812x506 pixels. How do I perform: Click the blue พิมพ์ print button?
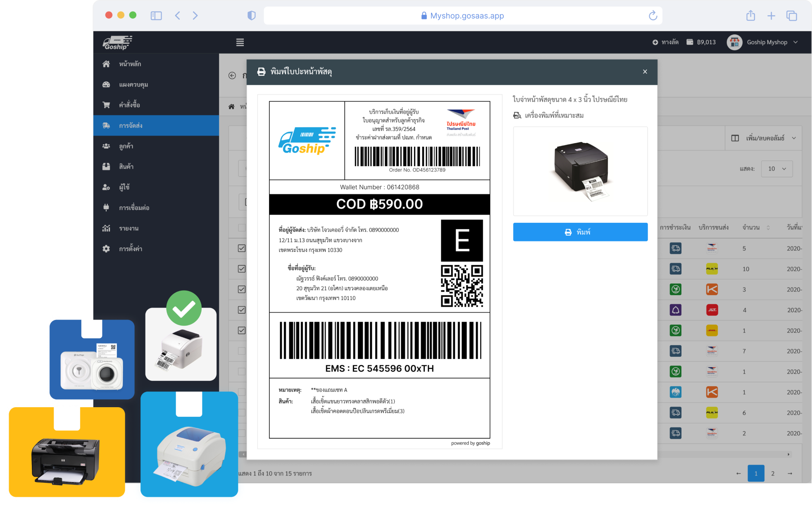(x=580, y=232)
